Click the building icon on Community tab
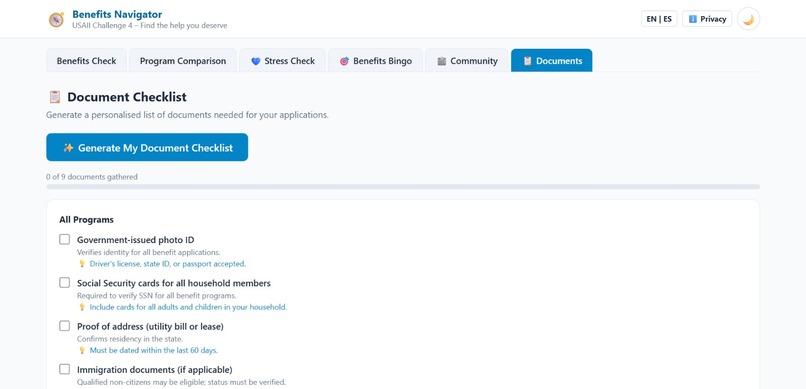Screen dimensions: 806x389 pos(442,61)
